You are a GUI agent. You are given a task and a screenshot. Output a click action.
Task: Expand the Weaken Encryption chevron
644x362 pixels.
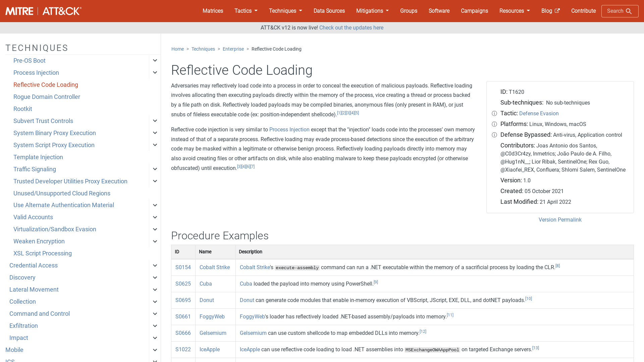pyautogui.click(x=155, y=241)
